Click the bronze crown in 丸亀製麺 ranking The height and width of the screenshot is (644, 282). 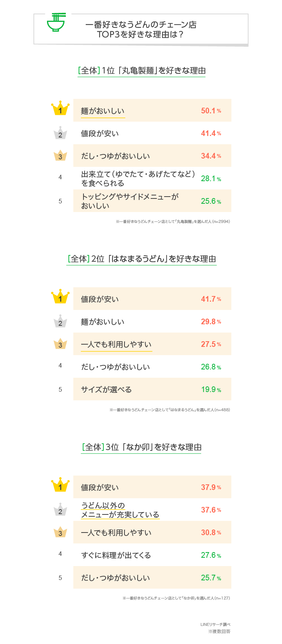[60, 155]
